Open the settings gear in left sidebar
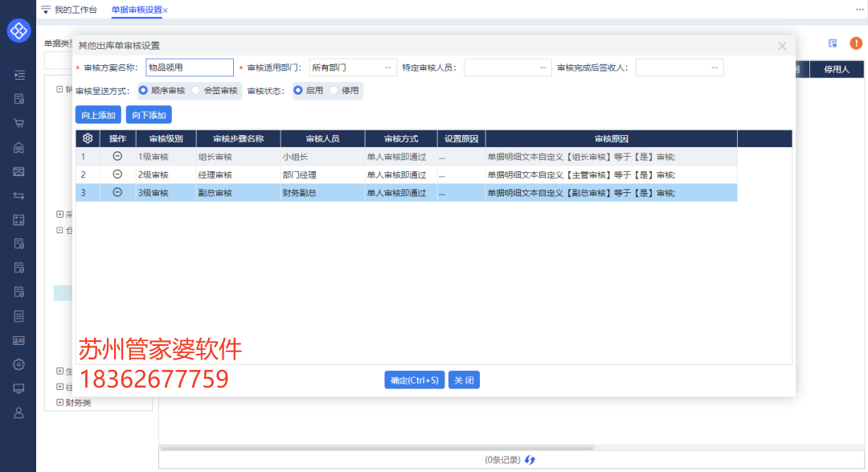The image size is (868, 472). (18, 364)
